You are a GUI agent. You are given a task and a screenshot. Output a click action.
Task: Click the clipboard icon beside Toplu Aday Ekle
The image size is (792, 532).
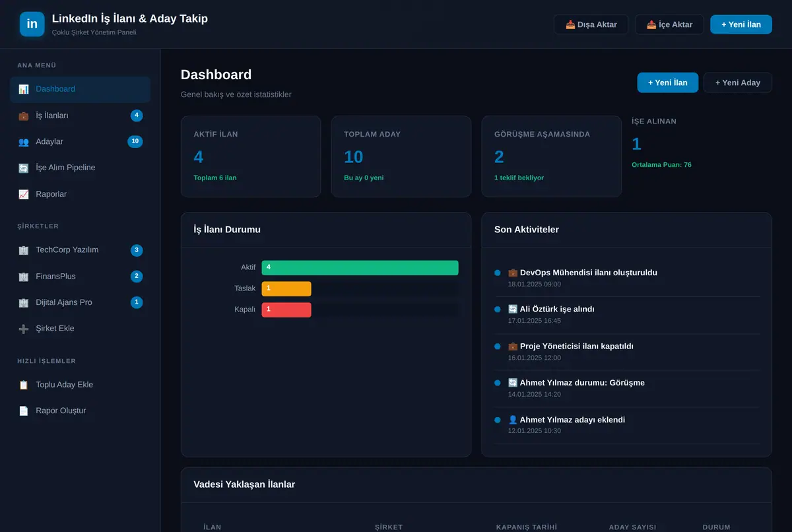click(24, 385)
